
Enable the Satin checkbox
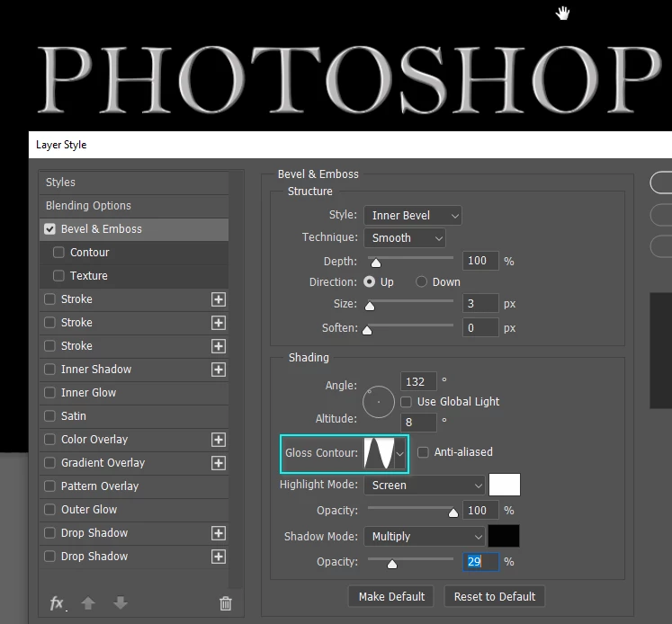click(x=49, y=416)
